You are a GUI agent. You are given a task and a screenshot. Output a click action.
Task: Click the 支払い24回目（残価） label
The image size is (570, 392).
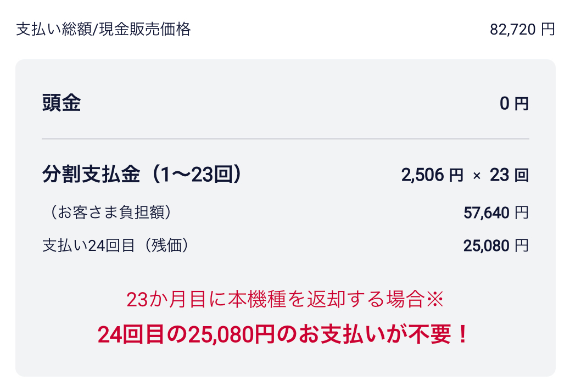click(117, 245)
